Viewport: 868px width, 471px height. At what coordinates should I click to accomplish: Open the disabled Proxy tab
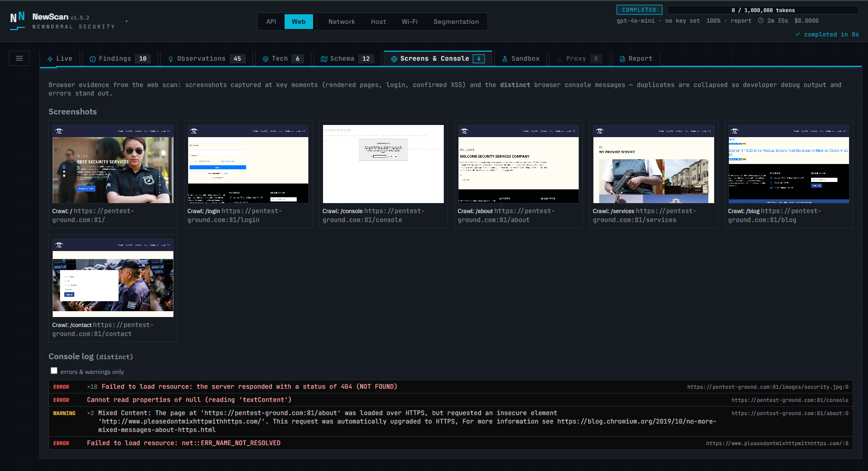point(579,59)
